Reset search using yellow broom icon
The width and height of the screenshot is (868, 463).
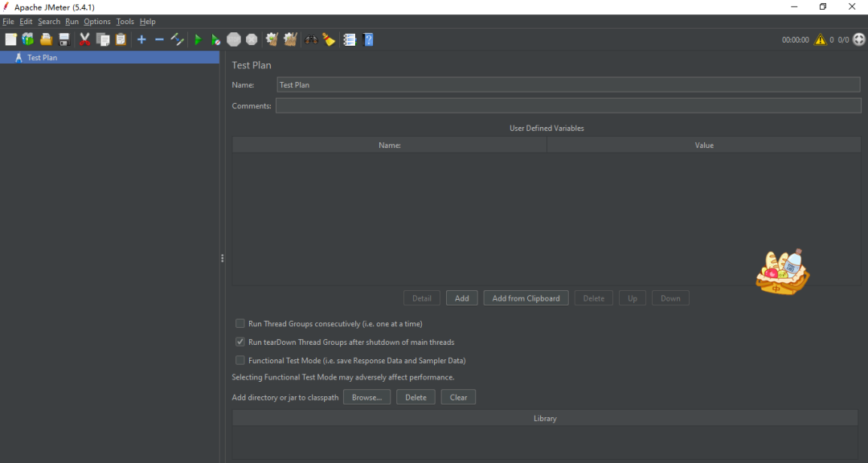point(329,39)
